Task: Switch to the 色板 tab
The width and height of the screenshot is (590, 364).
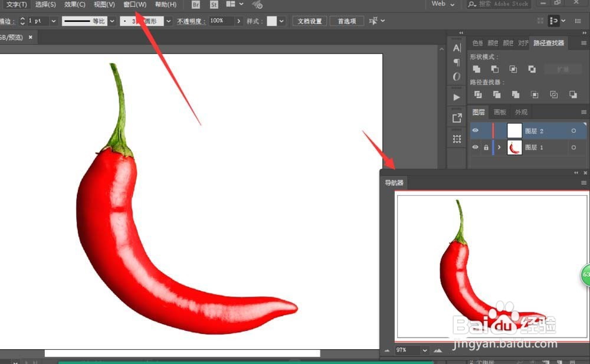Action: point(477,43)
